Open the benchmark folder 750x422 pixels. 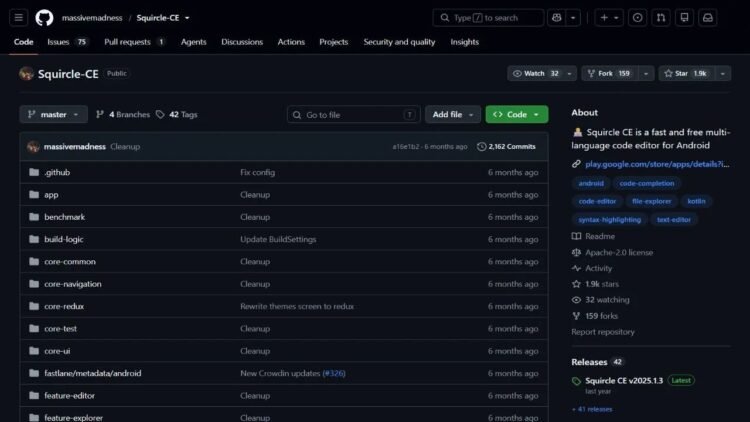coord(65,217)
